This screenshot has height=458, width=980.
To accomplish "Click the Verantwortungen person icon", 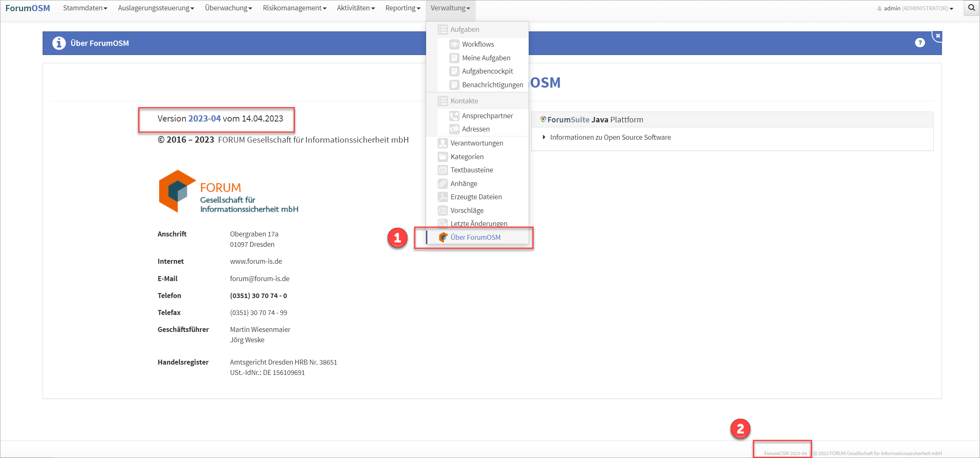I will pyautogui.click(x=443, y=143).
